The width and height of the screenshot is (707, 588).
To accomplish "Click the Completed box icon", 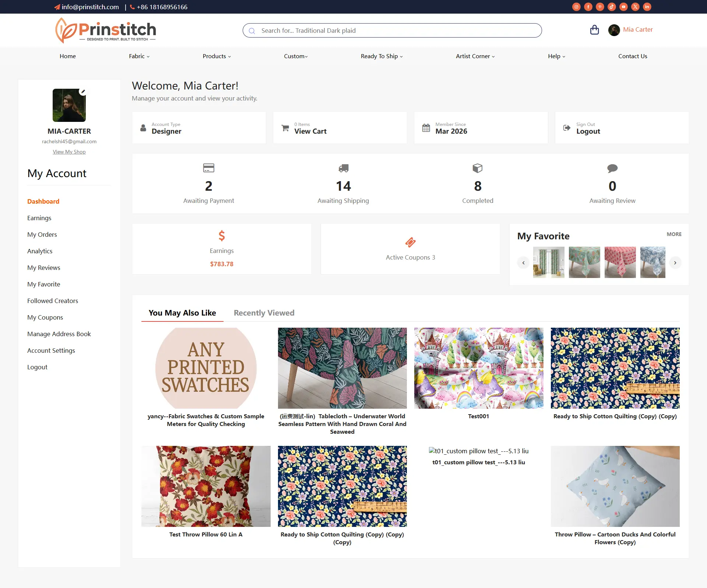I will (x=478, y=168).
